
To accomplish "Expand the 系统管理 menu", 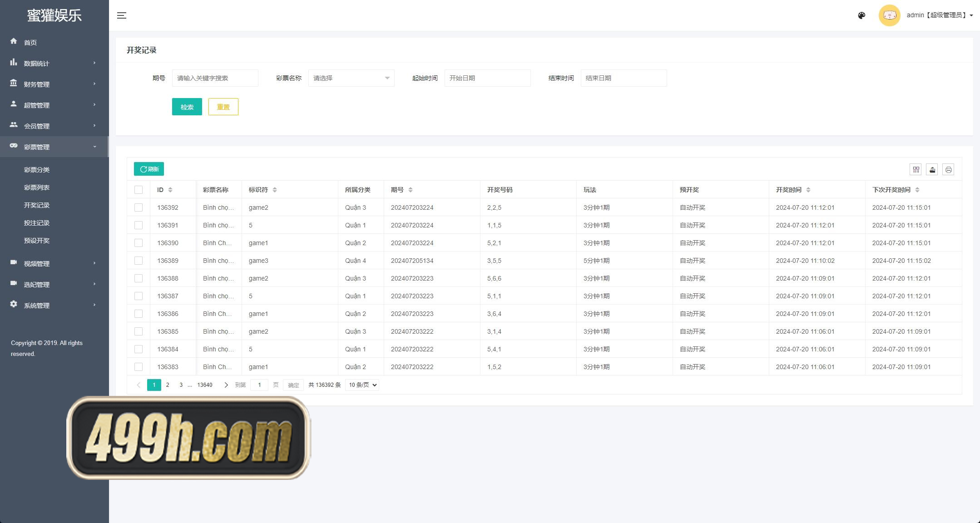I will (54, 305).
